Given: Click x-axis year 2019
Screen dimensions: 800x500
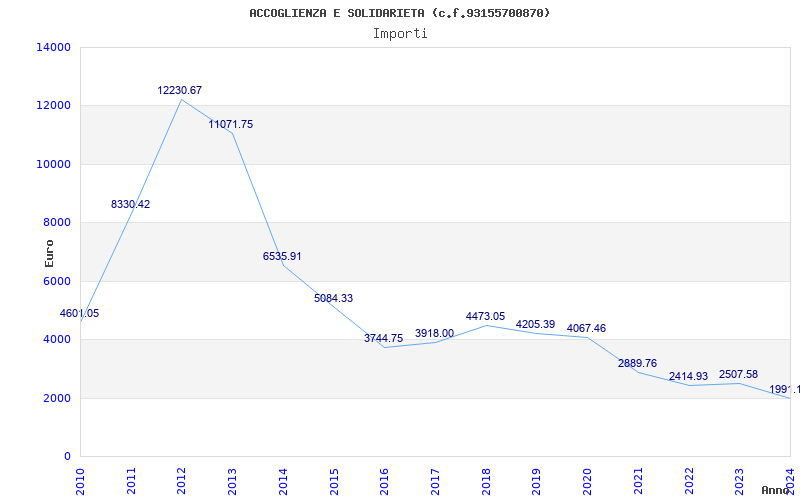Looking at the screenshot, I should [x=536, y=481].
